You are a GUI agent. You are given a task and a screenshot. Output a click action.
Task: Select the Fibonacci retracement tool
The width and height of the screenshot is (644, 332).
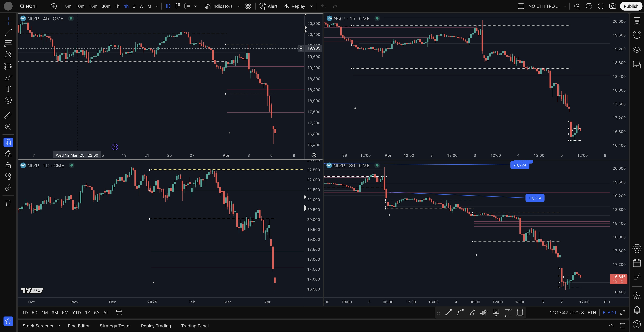8,43
